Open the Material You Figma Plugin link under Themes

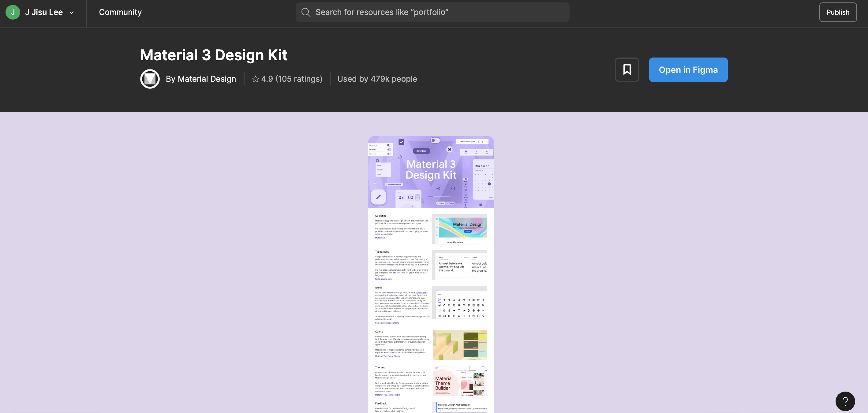click(x=387, y=395)
